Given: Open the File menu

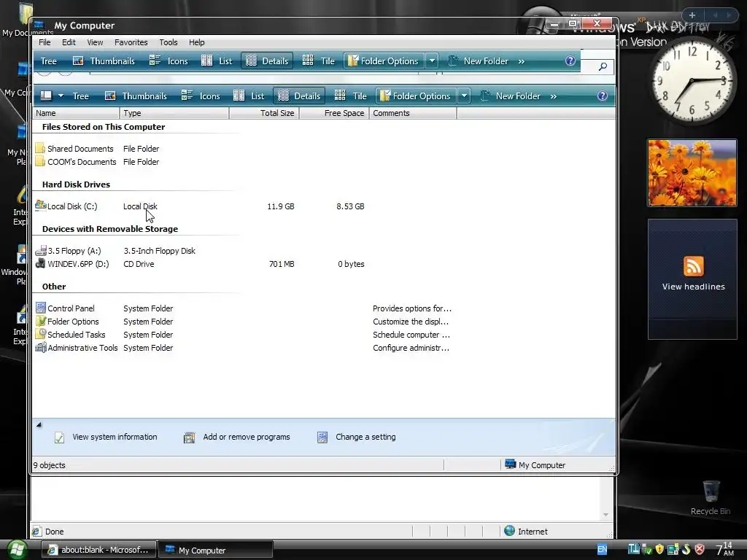Looking at the screenshot, I should pyautogui.click(x=44, y=42).
